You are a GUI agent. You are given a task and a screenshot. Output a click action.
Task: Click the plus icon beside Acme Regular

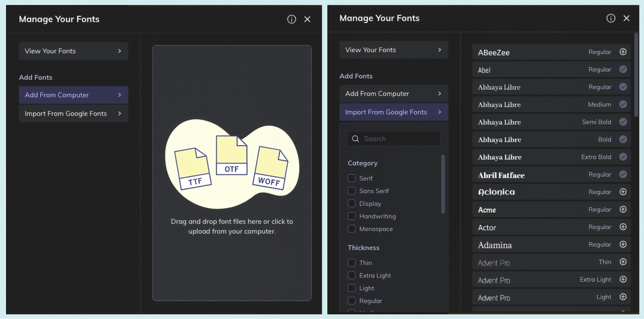tap(623, 209)
